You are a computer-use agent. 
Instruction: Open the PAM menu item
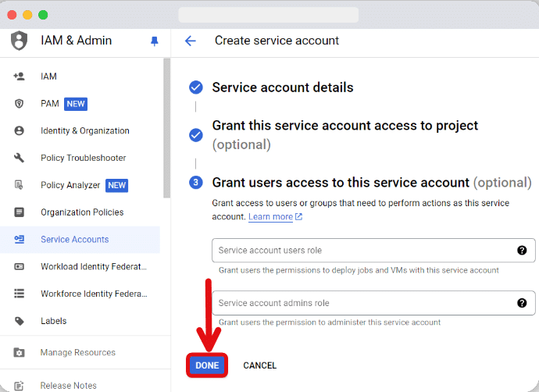point(50,103)
